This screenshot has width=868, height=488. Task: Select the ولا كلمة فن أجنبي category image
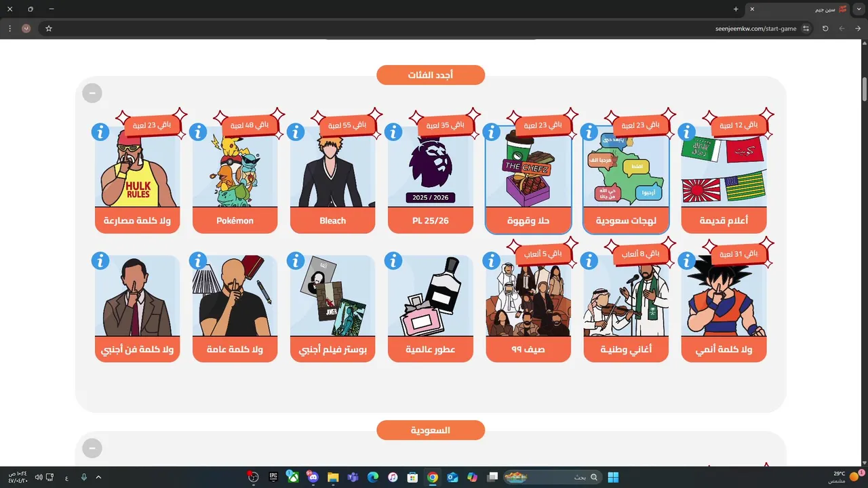click(x=138, y=297)
